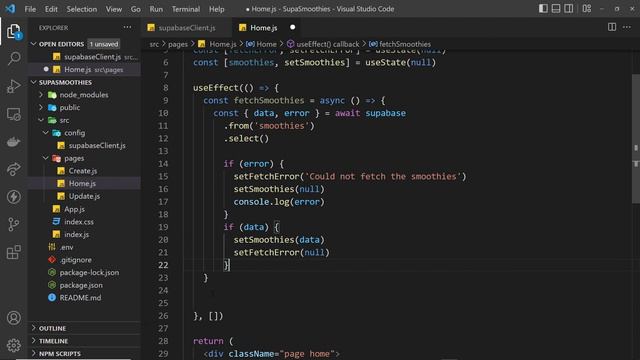
Task: Open Create.js in pages folder
Action: tap(83, 171)
